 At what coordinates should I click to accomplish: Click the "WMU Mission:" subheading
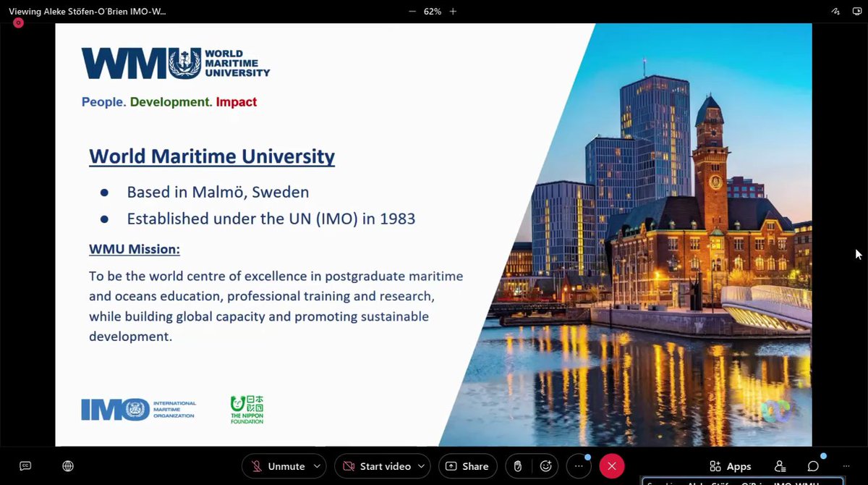[135, 249]
